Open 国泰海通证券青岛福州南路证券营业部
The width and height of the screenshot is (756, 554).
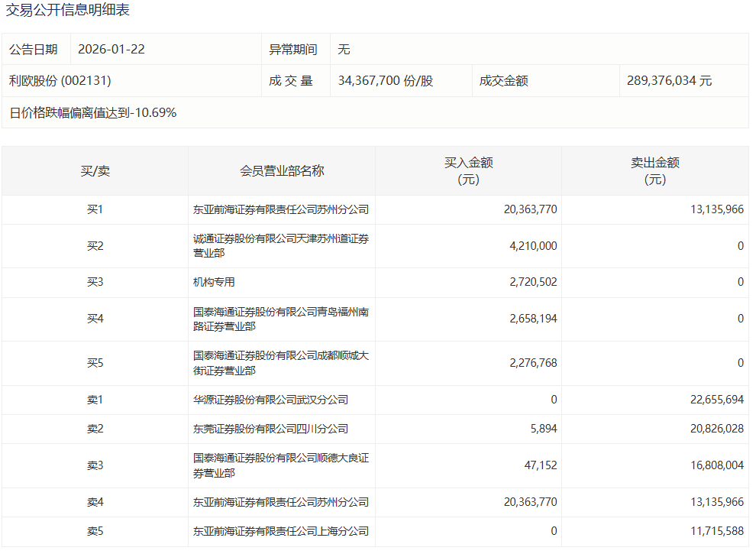coord(281,319)
